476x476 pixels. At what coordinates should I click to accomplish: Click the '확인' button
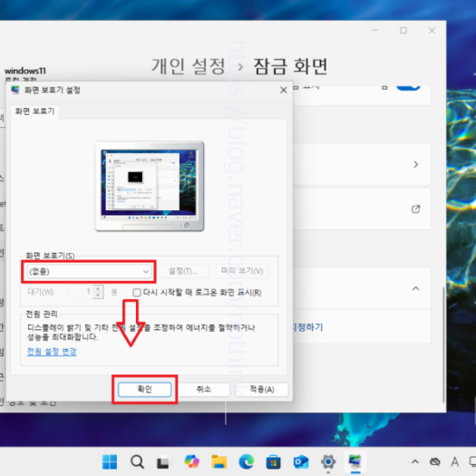(144, 389)
